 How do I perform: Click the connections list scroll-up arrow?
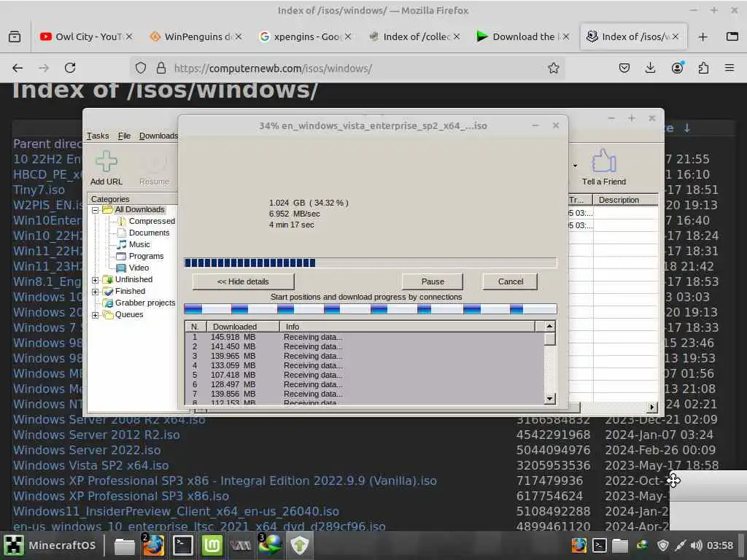click(549, 327)
